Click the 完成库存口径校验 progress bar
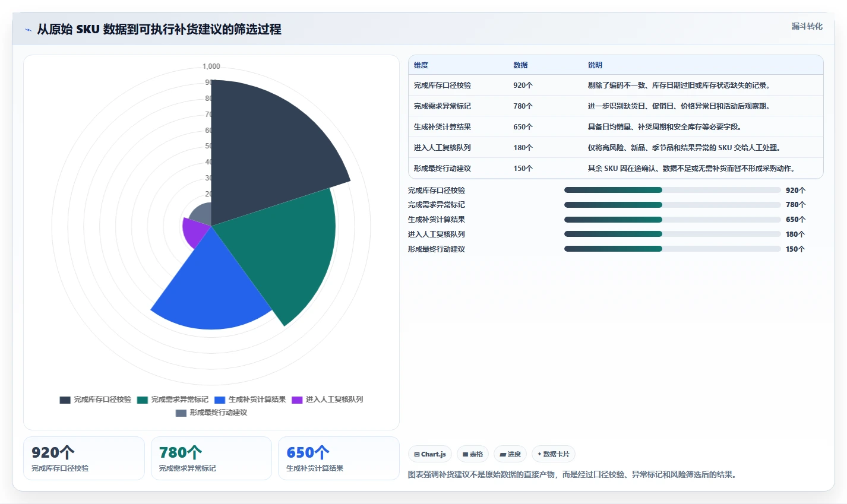 (x=672, y=190)
